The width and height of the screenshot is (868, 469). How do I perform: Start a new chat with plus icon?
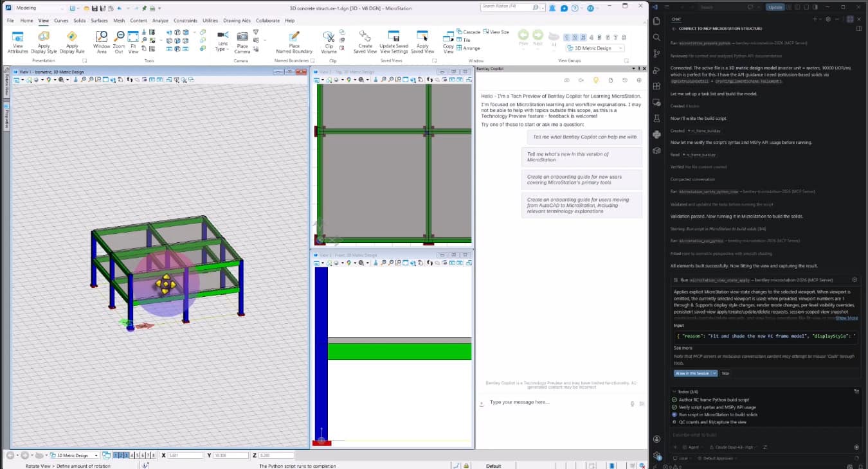(x=814, y=19)
